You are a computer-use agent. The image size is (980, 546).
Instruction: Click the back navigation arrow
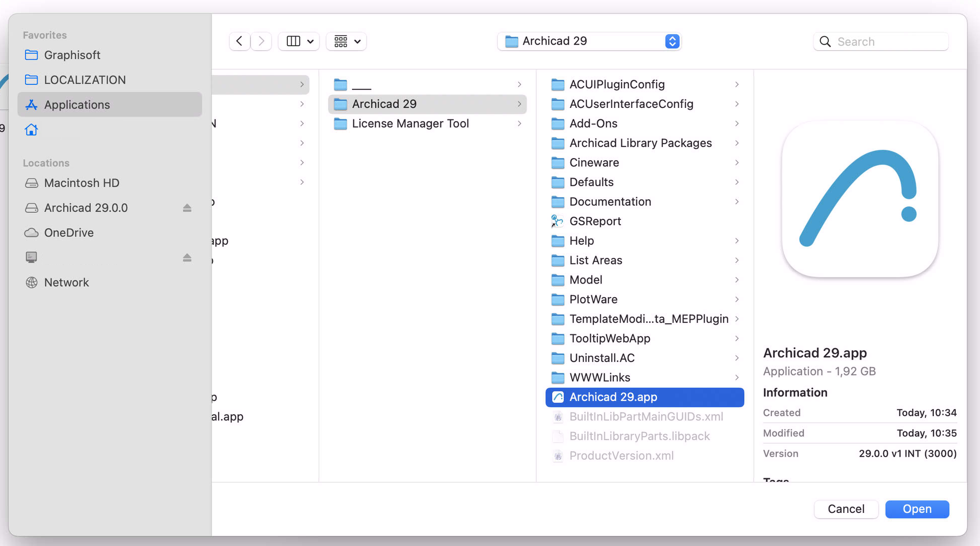[x=239, y=41]
